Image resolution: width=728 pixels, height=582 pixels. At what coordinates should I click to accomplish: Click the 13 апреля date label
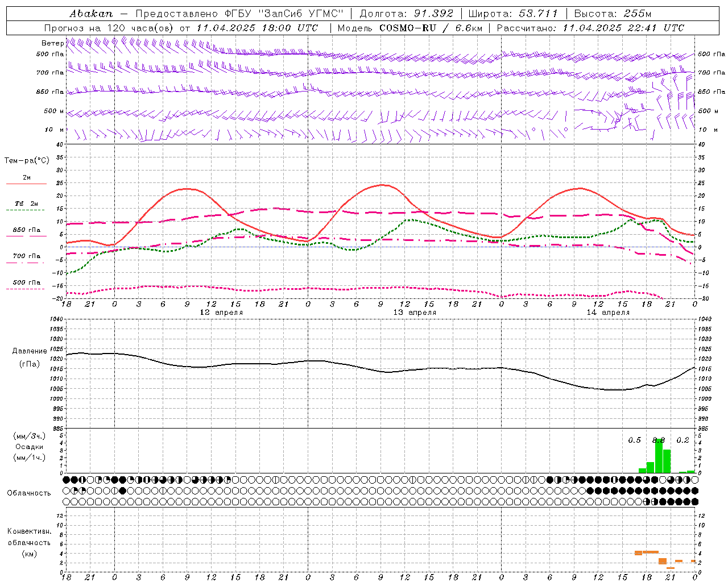(415, 313)
